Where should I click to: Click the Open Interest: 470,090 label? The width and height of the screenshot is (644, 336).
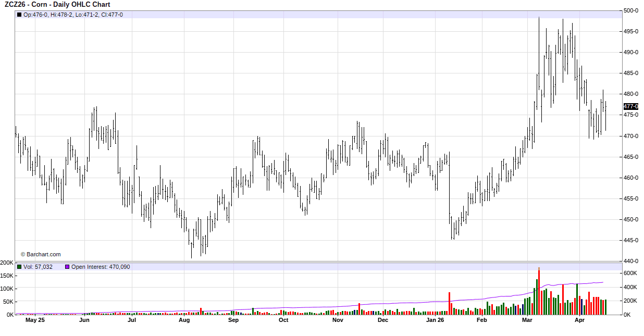[101, 267]
